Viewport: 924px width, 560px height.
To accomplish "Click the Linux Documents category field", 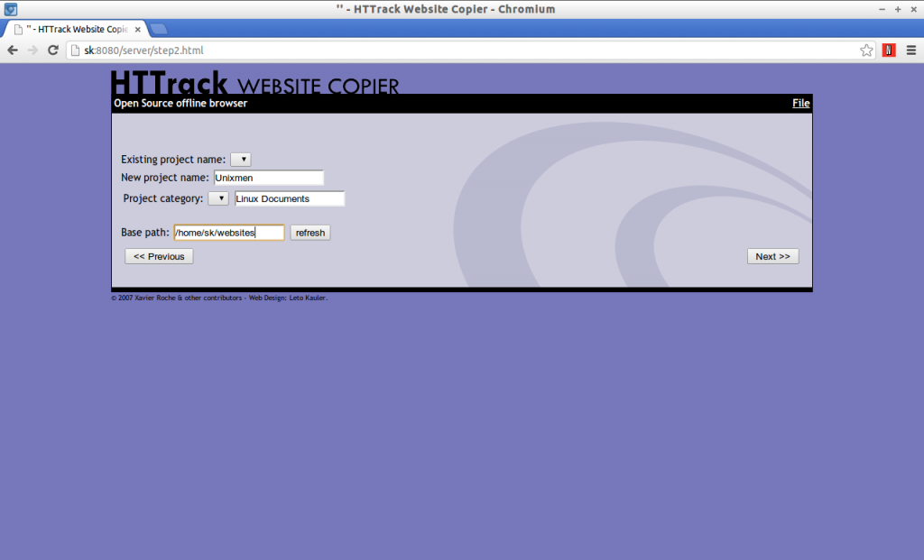I will [x=290, y=198].
